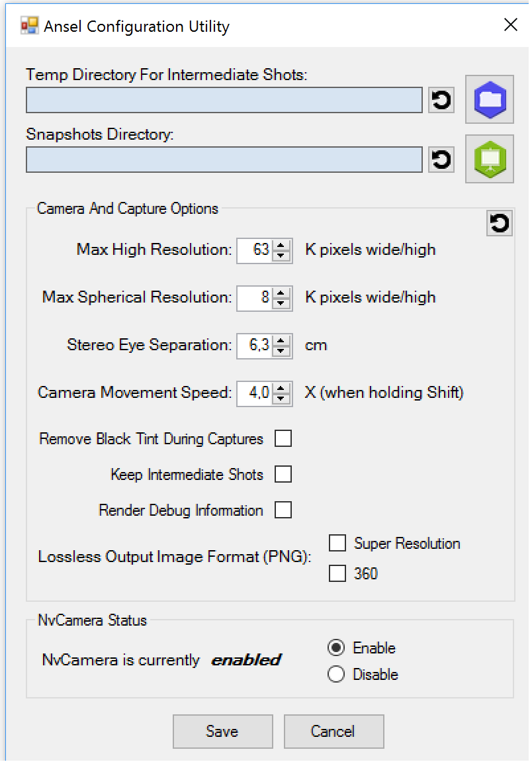Viewport: 532px width, 764px height.
Task: Increase Max High Resolution with up arrow
Action: coord(282,246)
